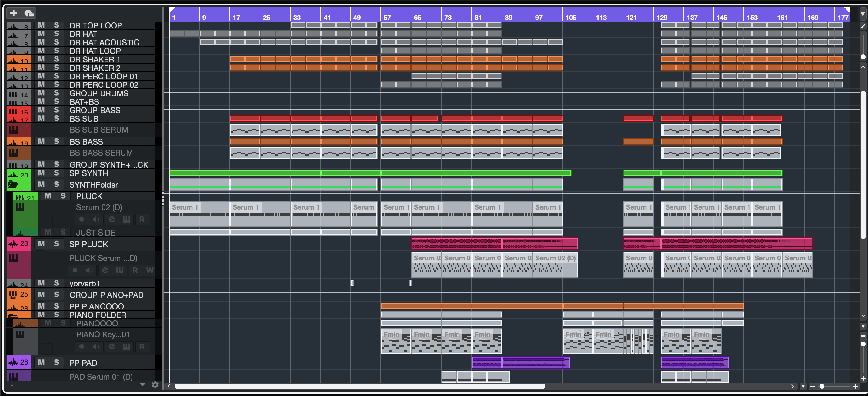Select the pencil draw icon beside ruler
Viewport: 868px width, 396px height.
[863, 26]
